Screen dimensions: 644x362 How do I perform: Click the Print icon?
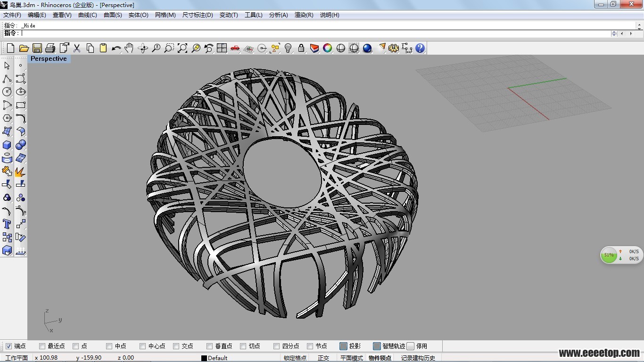50,48
